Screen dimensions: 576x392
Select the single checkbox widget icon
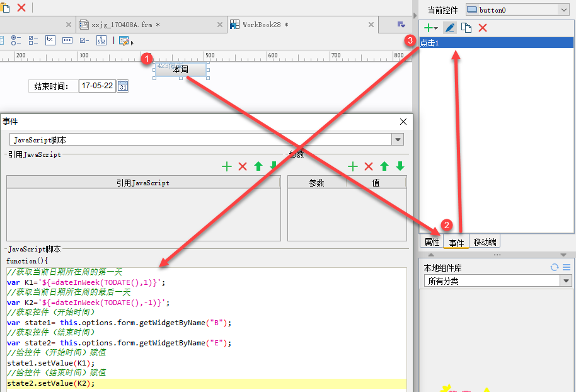tap(84, 40)
